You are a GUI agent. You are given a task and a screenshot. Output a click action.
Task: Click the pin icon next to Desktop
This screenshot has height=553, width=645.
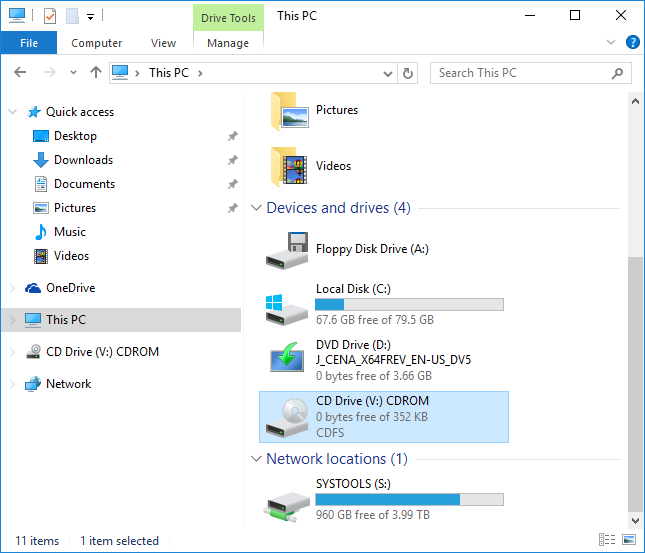(x=233, y=136)
